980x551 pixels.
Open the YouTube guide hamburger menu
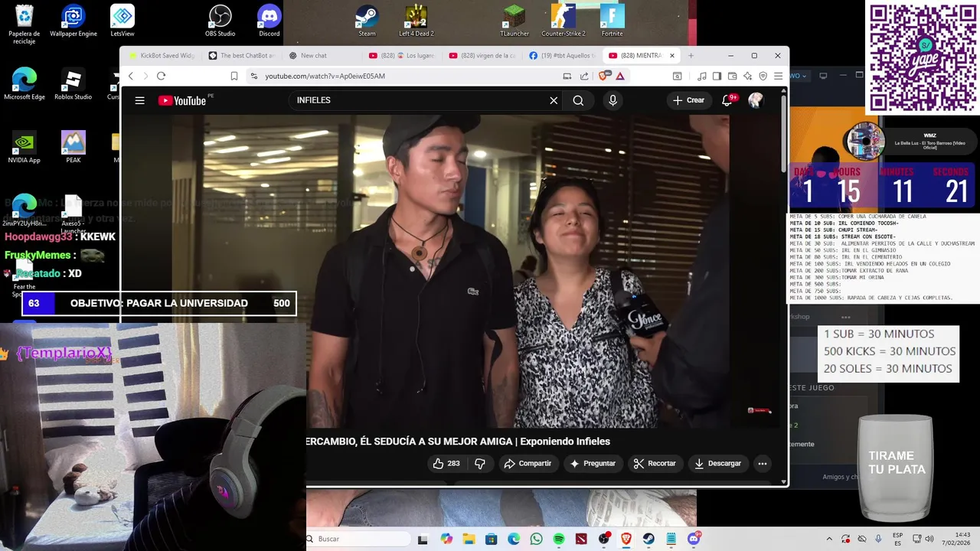pyautogui.click(x=139, y=100)
